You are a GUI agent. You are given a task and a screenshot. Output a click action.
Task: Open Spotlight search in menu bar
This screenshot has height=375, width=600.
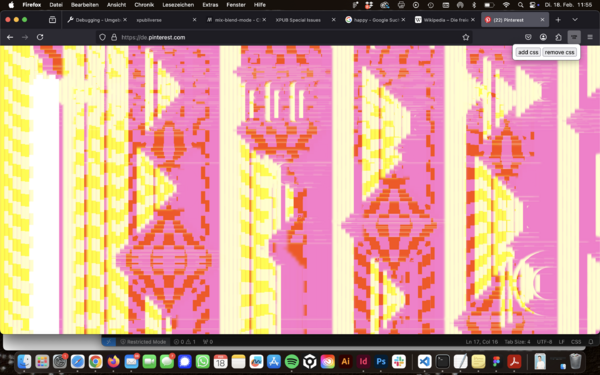pyautogui.click(x=520, y=5)
